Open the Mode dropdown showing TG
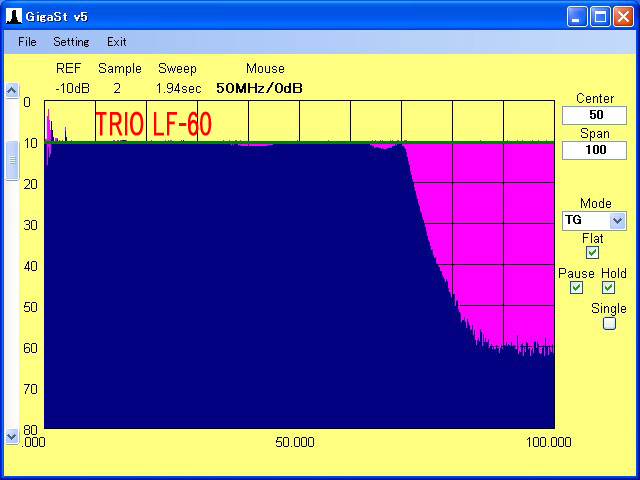The height and width of the screenshot is (480, 640). (594, 221)
